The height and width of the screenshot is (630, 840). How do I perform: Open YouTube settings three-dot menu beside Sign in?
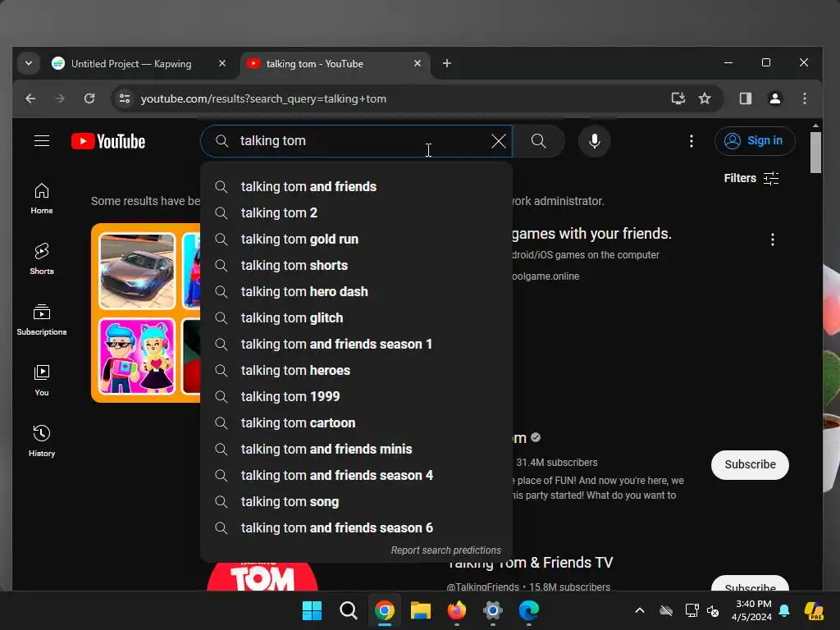coord(692,141)
